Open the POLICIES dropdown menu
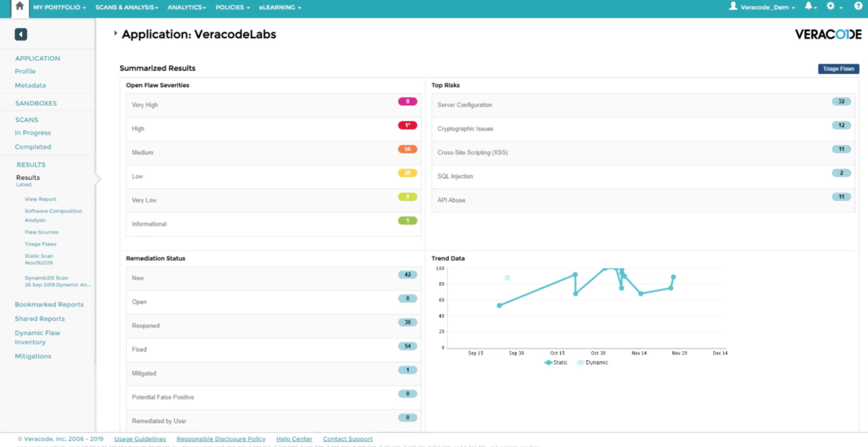The image size is (868, 447). [x=232, y=8]
